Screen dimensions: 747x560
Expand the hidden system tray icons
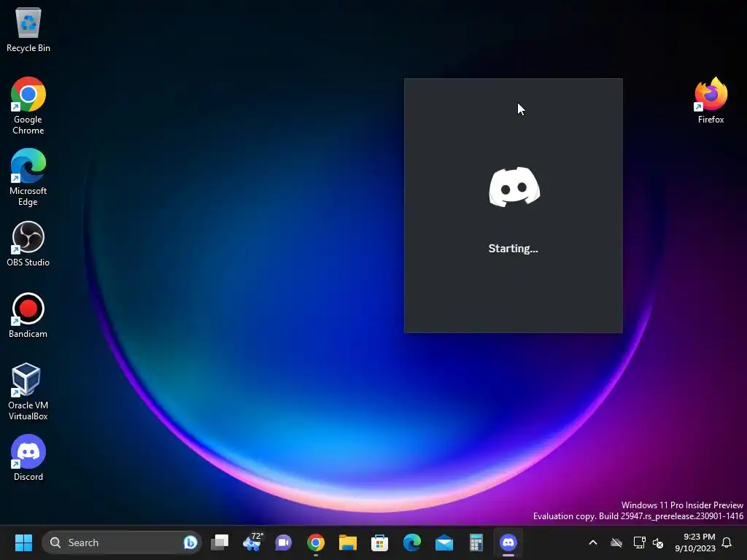tap(593, 542)
